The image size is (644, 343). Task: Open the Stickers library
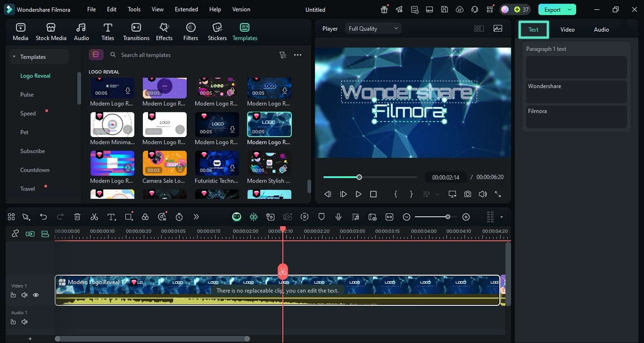coord(217,32)
